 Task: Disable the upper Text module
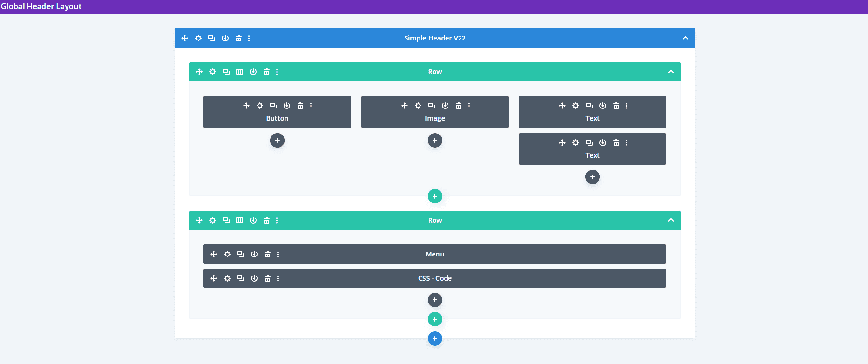pyautogui.click(x=603, y=106)
